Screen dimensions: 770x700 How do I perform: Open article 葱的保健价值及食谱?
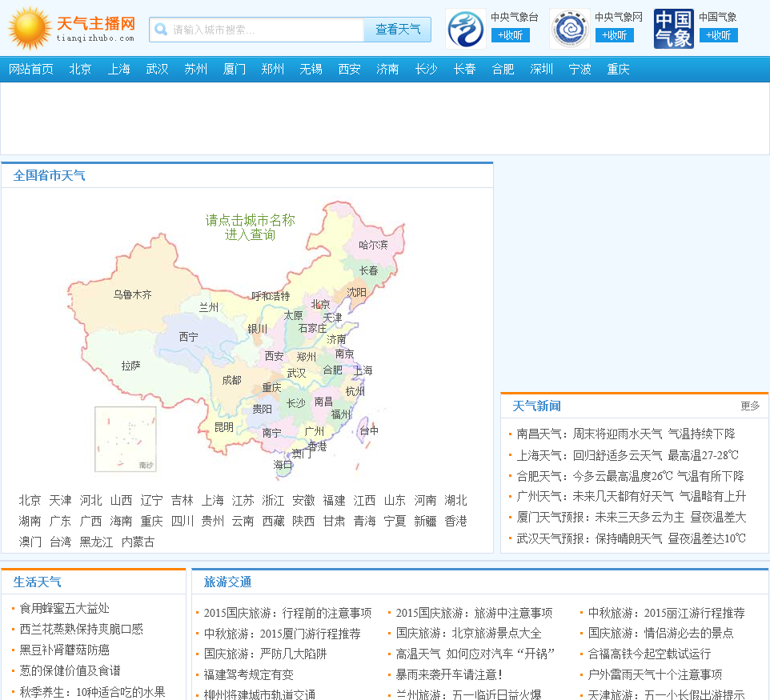pyautogui.click(x=70, y=670)
